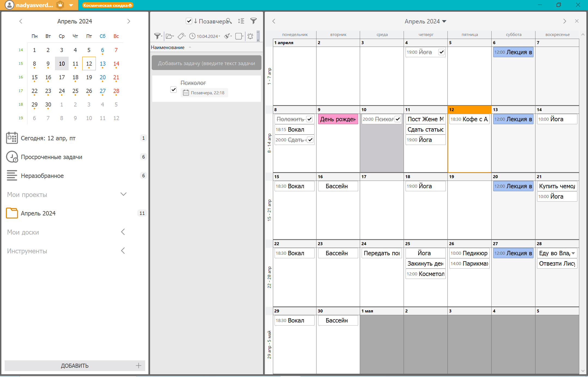
Task: Open the Неразобранное list
Action: (42, 176)
